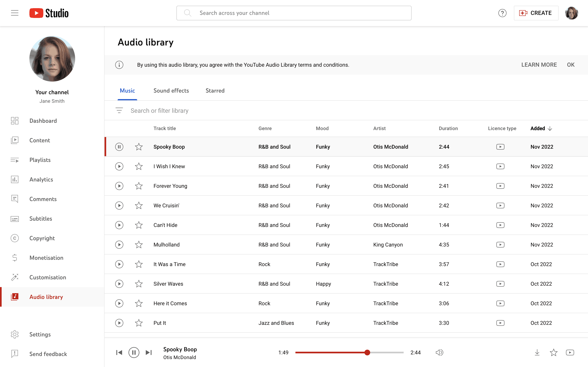Pause the Spooky Boop track row
The image size is (588, 367).
(x=119, y=147)
